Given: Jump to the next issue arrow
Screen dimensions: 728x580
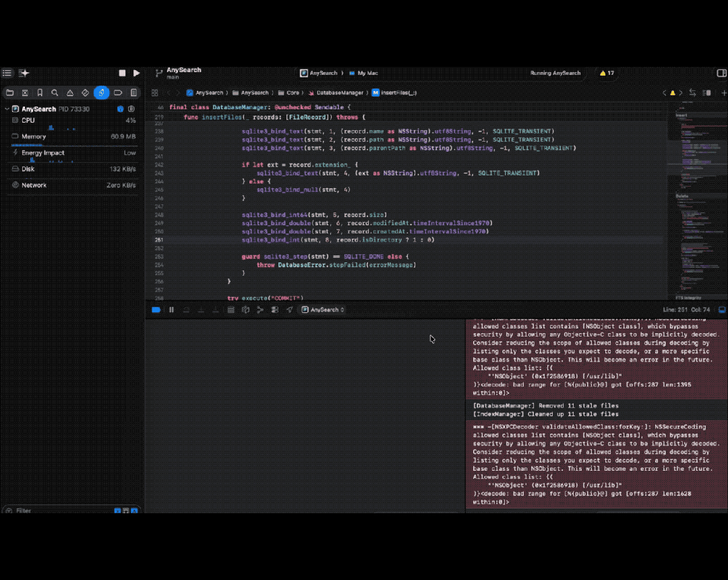Looking at the screenshot, I should click(x=681, y=93).
